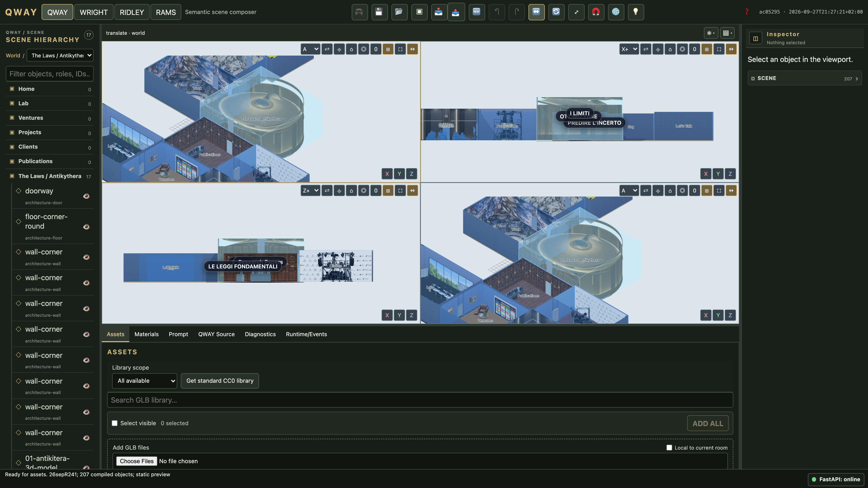Click the light bulb icon
The width and height of the screenshot is (868, 488).
click(x=636, y=12)
